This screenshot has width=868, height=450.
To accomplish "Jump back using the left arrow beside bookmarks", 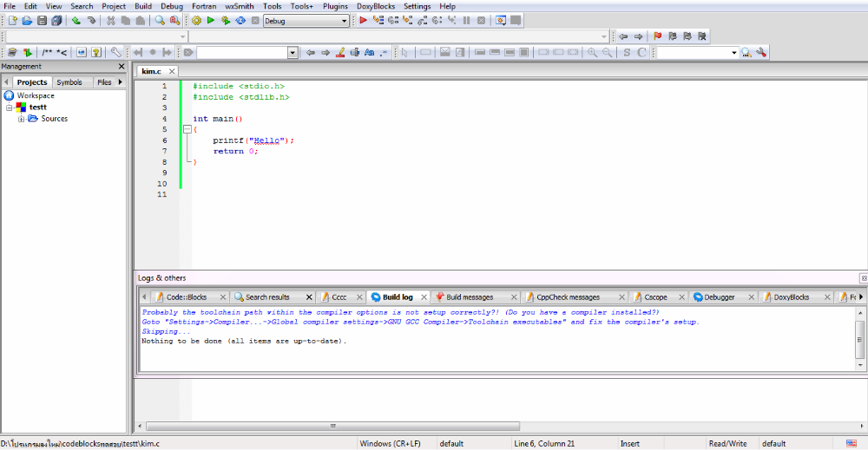I will pos(623,36).
